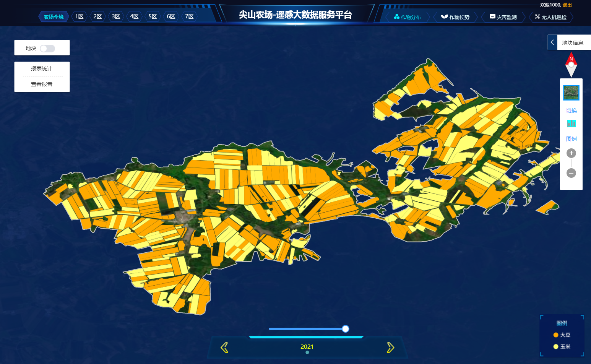Open the 无人机巡检 drone inspection tab
This screenshot has width=591, height=364.
tap(551, 17)
